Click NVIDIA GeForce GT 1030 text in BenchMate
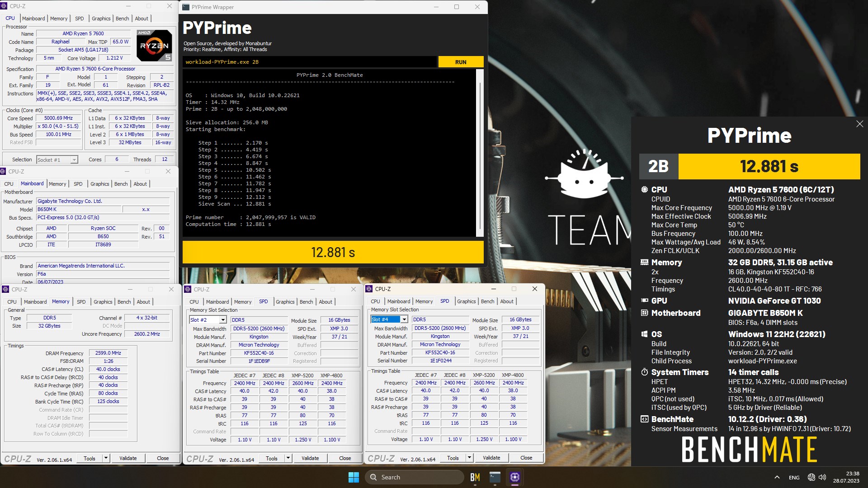The width and height of the screenshot is (868, 488). (x=774, y=300)
